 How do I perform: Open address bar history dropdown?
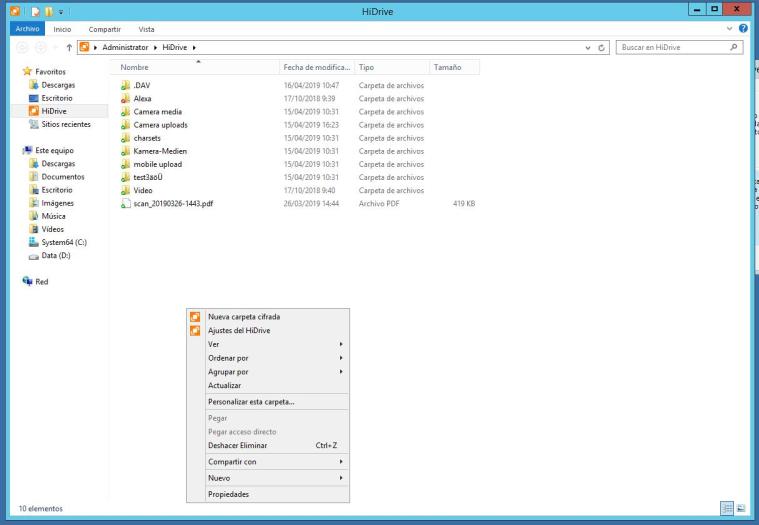point(588,47)
